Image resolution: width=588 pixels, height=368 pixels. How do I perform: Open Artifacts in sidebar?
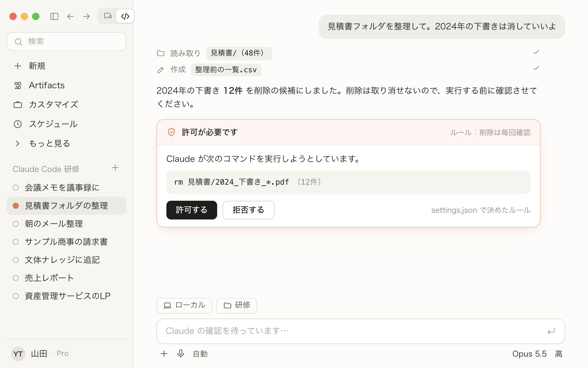tap(66, 85)
